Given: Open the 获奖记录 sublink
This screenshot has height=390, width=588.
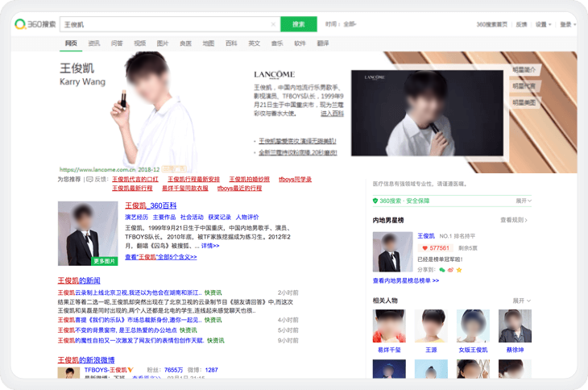Looking at the screenshot, I should (220, 217).
